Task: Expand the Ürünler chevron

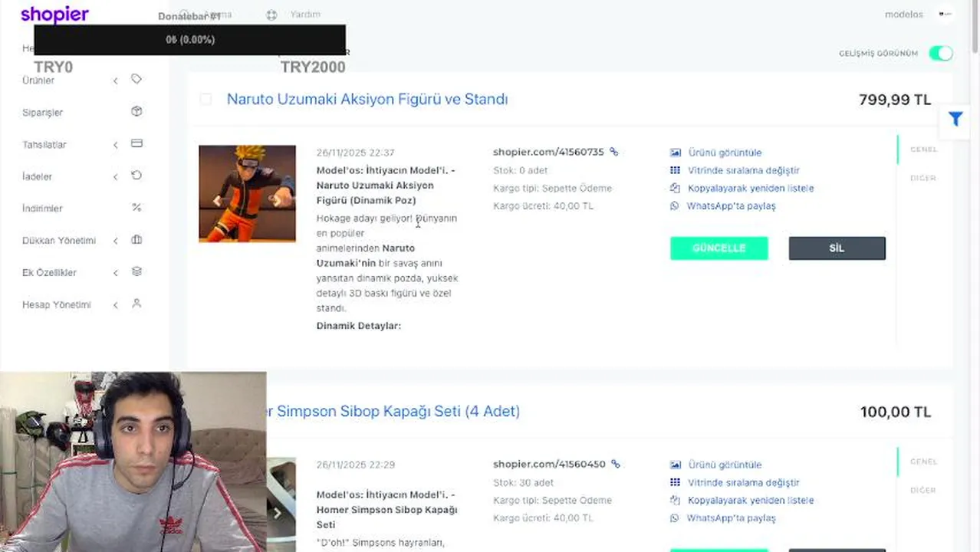Action: (115, 80)
